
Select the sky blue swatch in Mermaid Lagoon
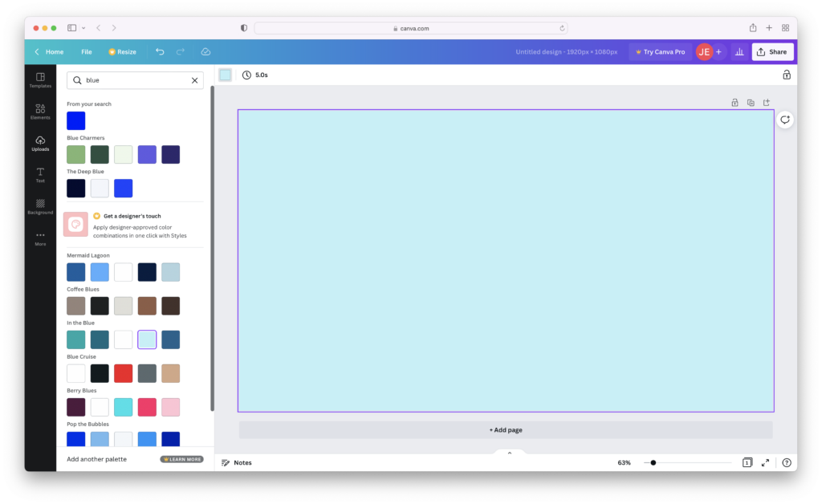(x=100, y=272)
